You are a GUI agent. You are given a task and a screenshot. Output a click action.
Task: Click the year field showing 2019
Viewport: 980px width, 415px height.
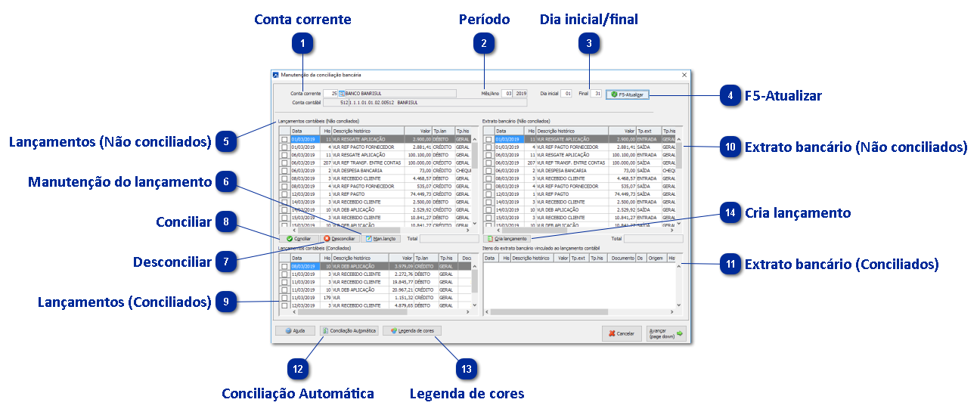[x=520, y=94]
